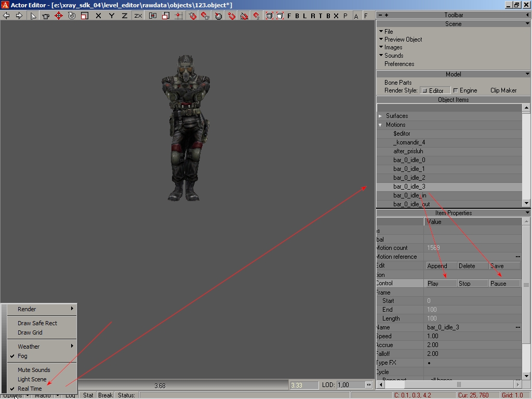Click the magnet with sphere snap icon
The width and height of the screenshot is (532, 399).
tap(218, 16)
